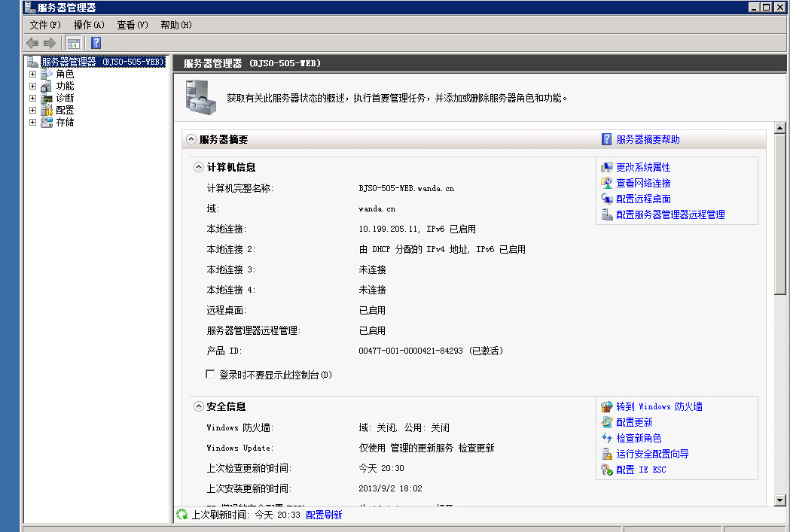Image resolution: width=790 pixels, height=532 pixels.
Task: Expand the 配置 tree node
Action: [32, 110]
